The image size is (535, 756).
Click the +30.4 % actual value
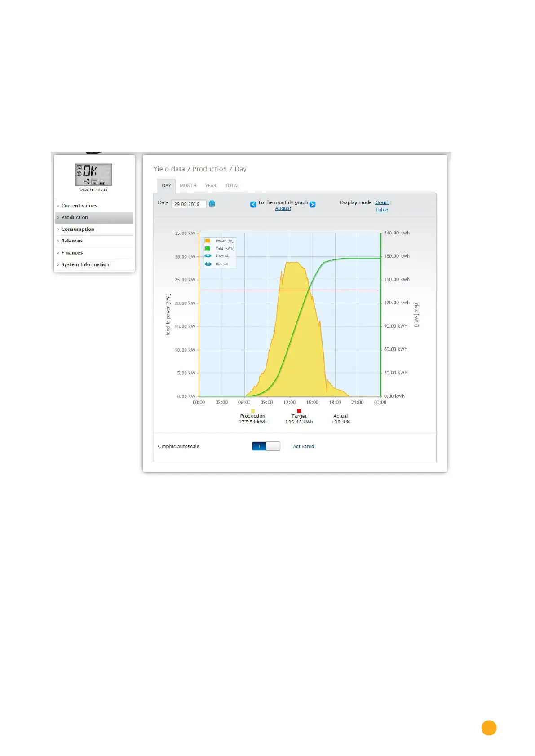tap(340, 422)
